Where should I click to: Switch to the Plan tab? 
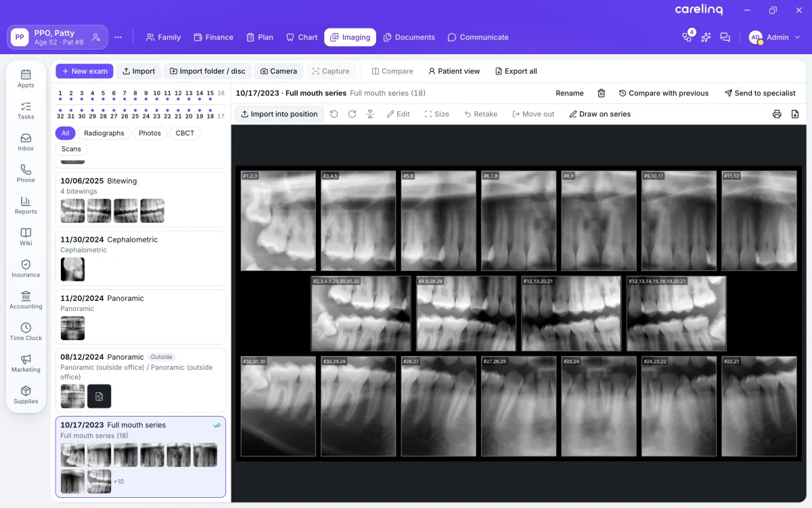point(260,37)
